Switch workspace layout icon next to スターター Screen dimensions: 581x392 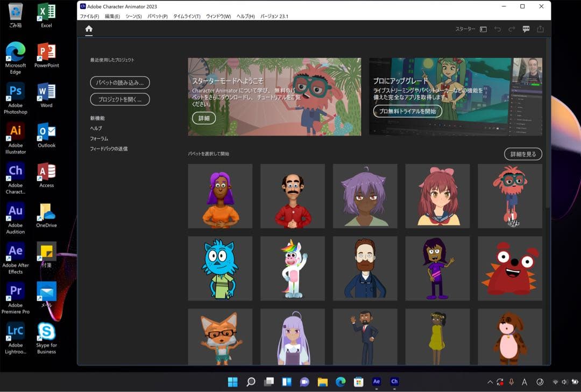[483, 29]
